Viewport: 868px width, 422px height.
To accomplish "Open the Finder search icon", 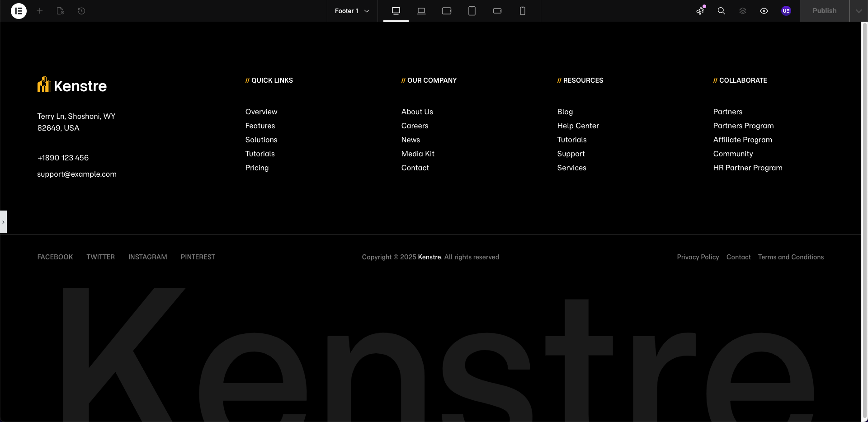I will pos(722,11).
